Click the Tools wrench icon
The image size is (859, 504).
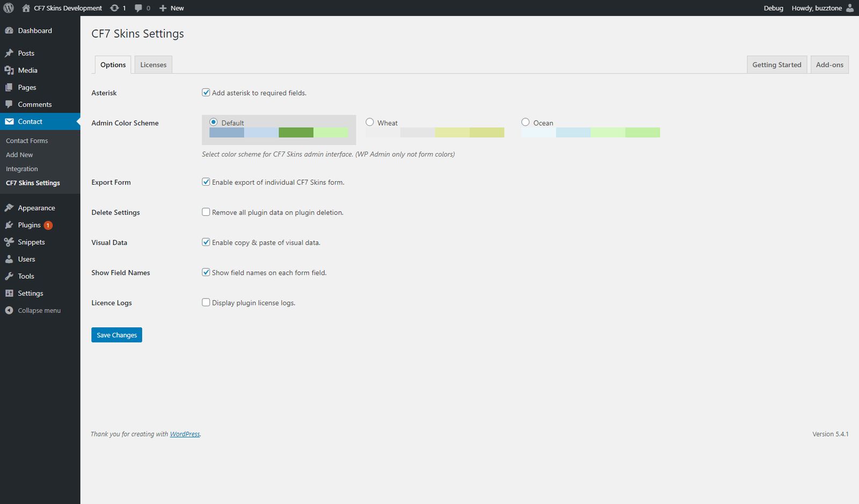(x=9, y=276)
